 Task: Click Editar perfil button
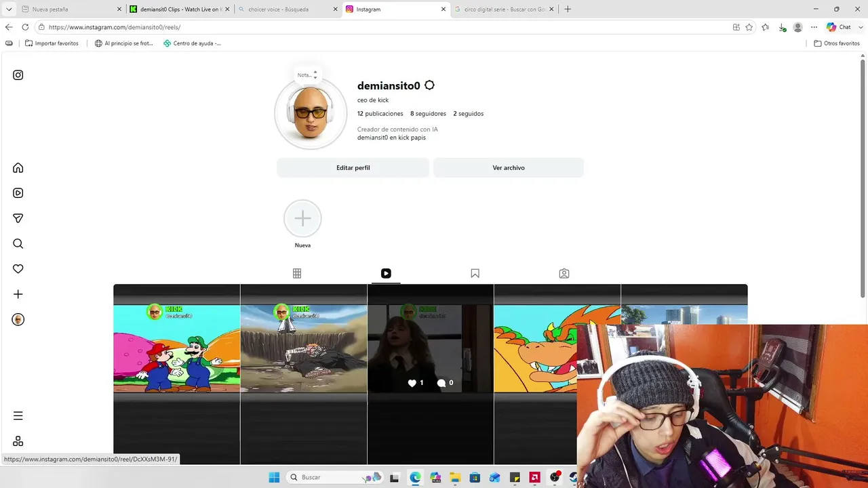[x=353, y=167]
